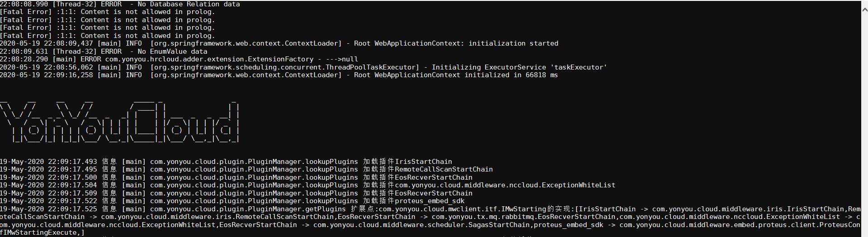The height and width of the screenshot is (237, 868).
Task: Click the "initialized in 66818 ms" log line
Action: point(278,75)
